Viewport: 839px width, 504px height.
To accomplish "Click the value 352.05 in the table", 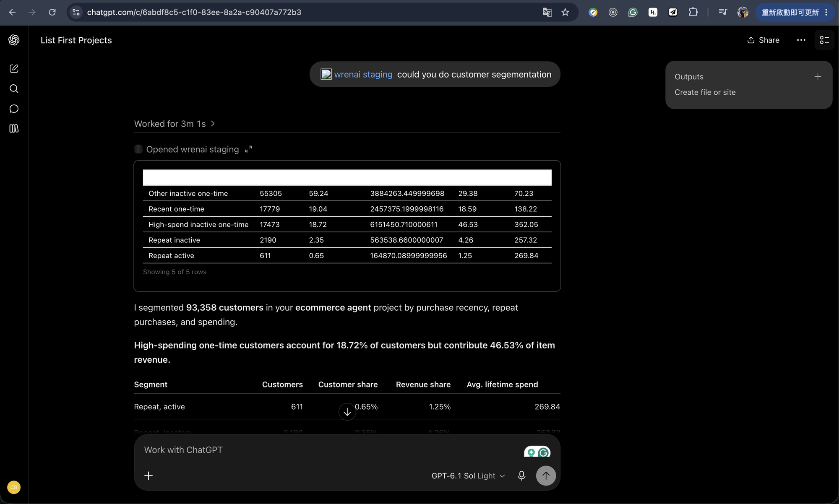I will (x=526, y=224).
